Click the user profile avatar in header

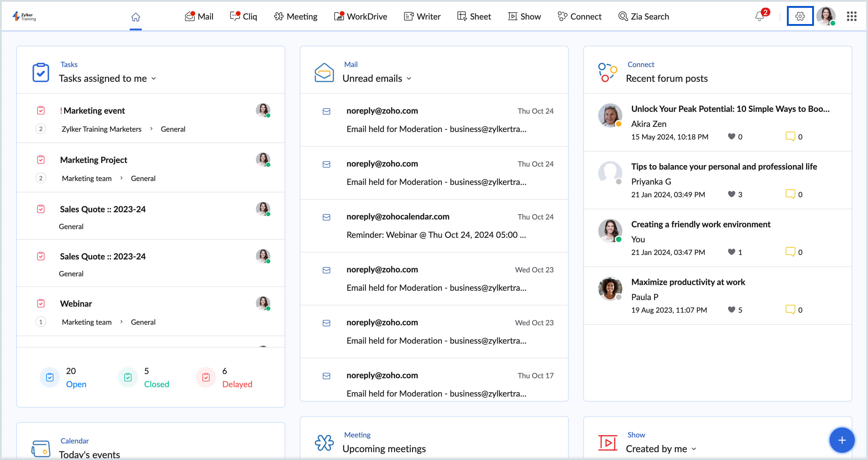point(825,16)
